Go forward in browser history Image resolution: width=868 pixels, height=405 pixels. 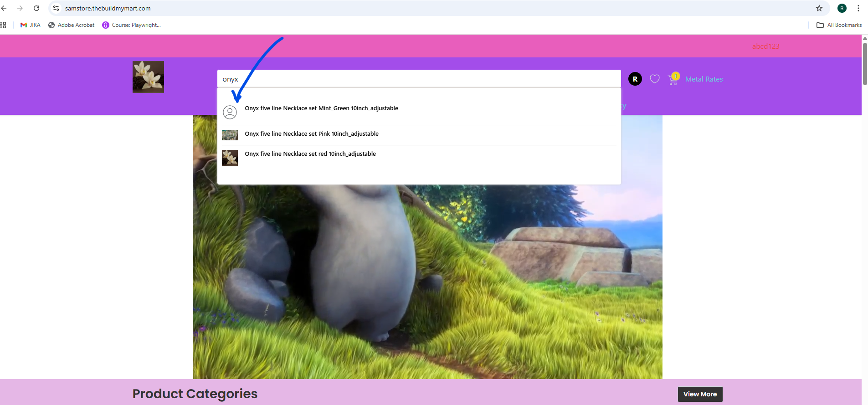pyautogui.click(x=20, y=8)
